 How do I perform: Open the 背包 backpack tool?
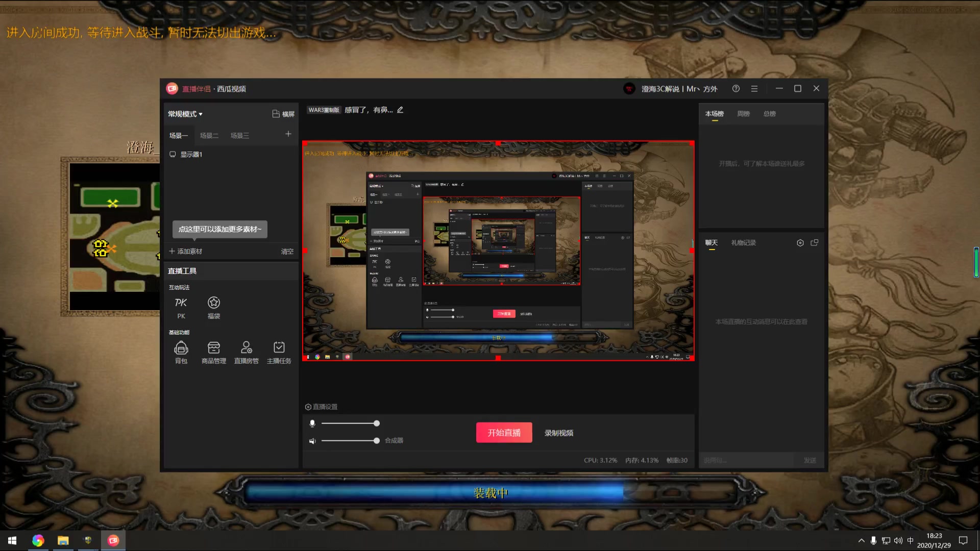[x=181, y=353]
